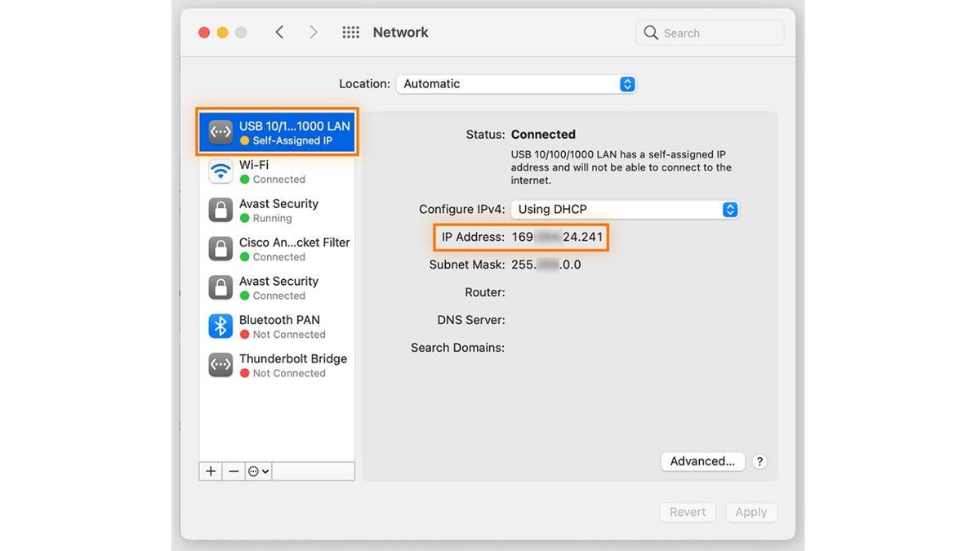Choose the Cisco AnyConnect packet filter lock icon
Screen dimensions: 980x551
click(x=220, y=249)
